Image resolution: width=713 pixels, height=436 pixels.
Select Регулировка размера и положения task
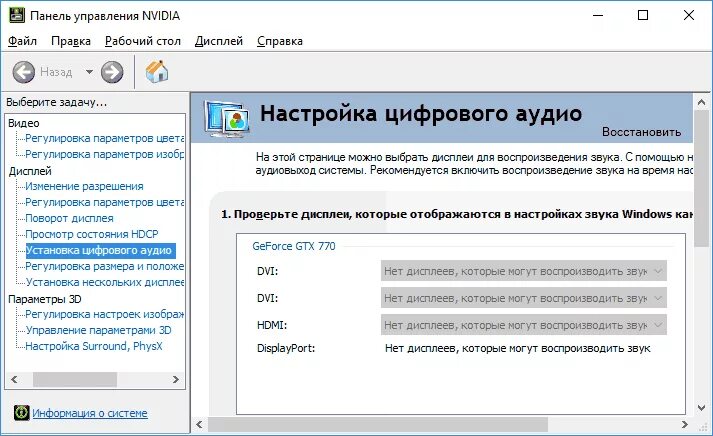105,266
